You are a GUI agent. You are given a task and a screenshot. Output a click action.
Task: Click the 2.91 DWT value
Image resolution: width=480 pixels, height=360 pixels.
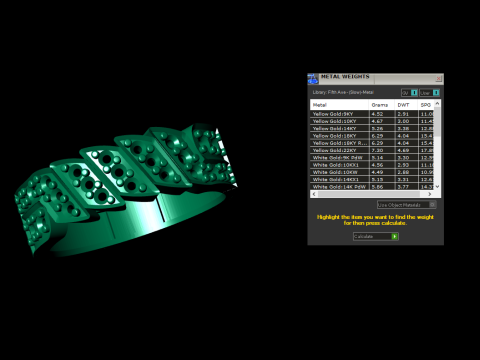pyautogui.click(x=403, y=114)
